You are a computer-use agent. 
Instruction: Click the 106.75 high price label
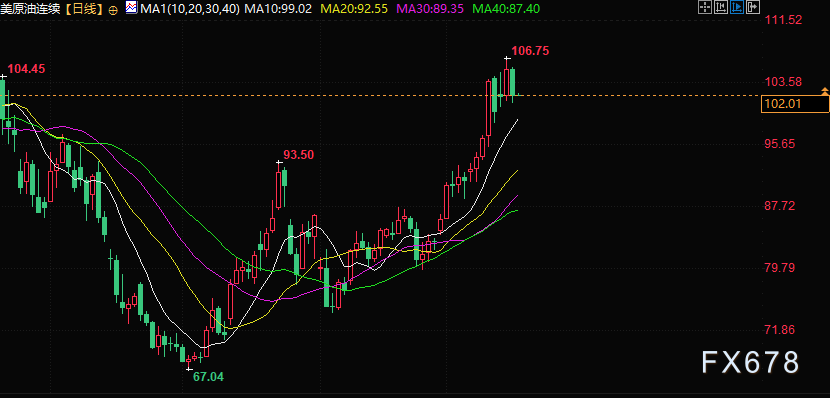point(530,51)
